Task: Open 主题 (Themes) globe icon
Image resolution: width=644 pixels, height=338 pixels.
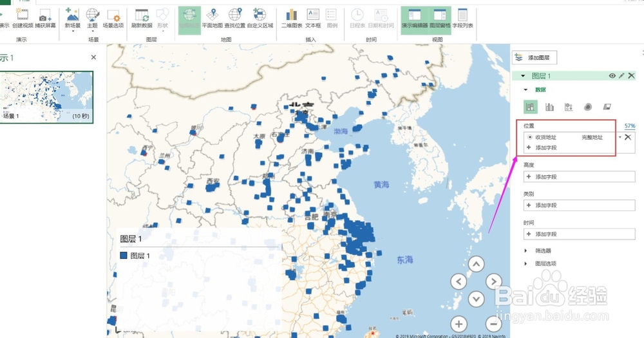Action: pos(92,15)
